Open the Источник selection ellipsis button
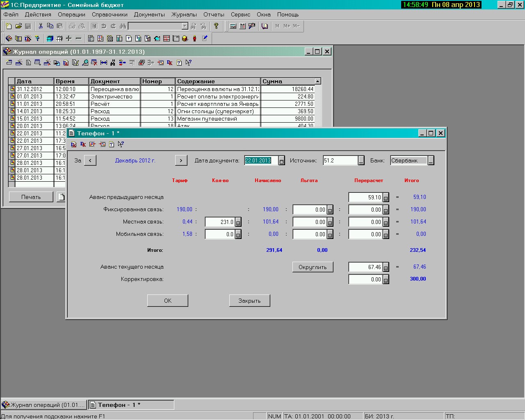 (361, 161)
